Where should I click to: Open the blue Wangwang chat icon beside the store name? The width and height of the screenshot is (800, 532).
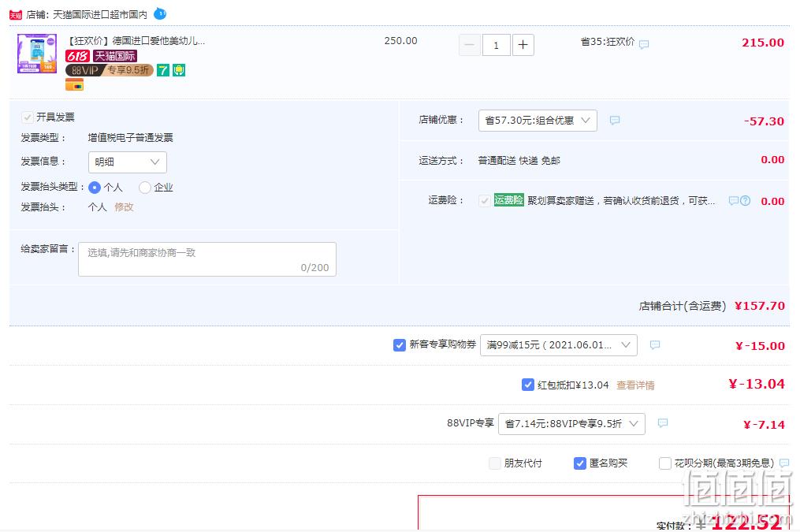[160, 13]
